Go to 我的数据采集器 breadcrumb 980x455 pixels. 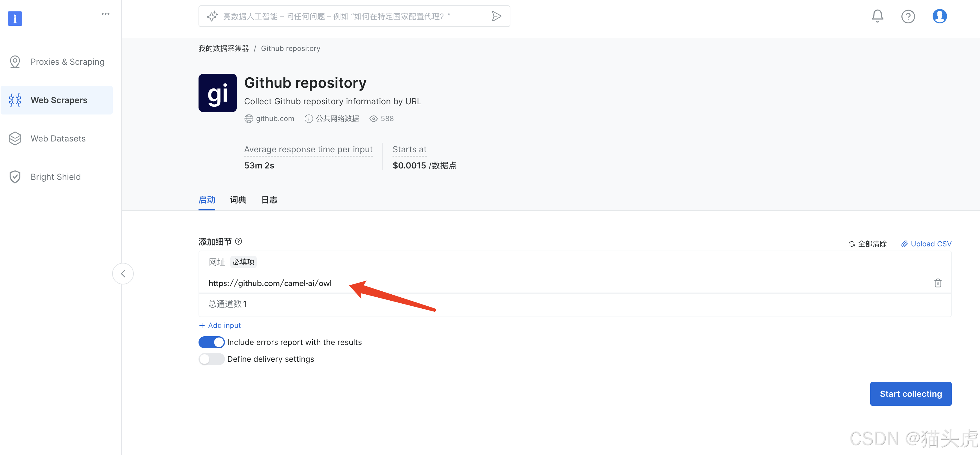(224, 48)
